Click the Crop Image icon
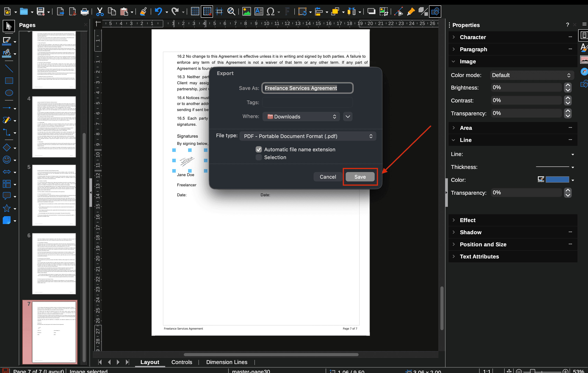The width and height of the screenshot is (588, 373). point(383,12)
